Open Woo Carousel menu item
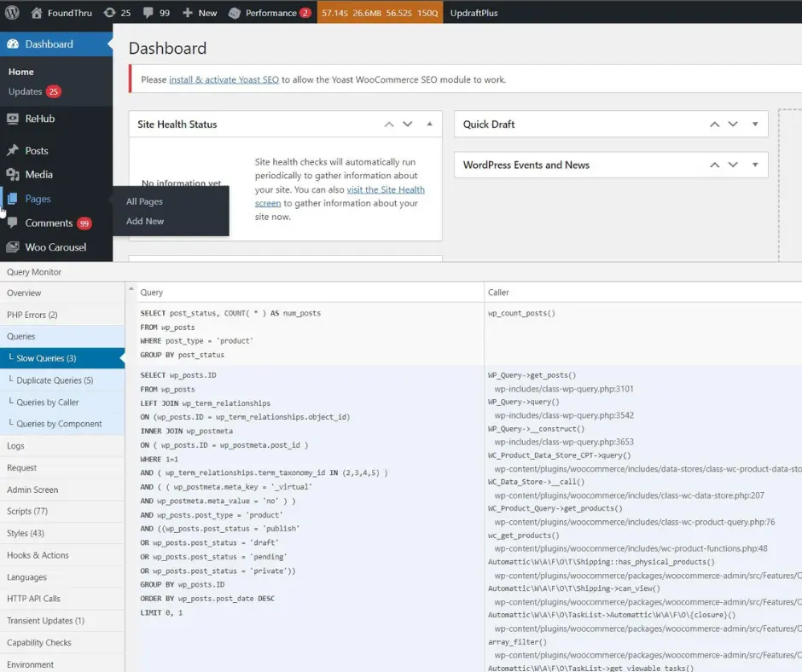This screenshot has width=802, height=672. pyautogui.click(x=56, y=247)
